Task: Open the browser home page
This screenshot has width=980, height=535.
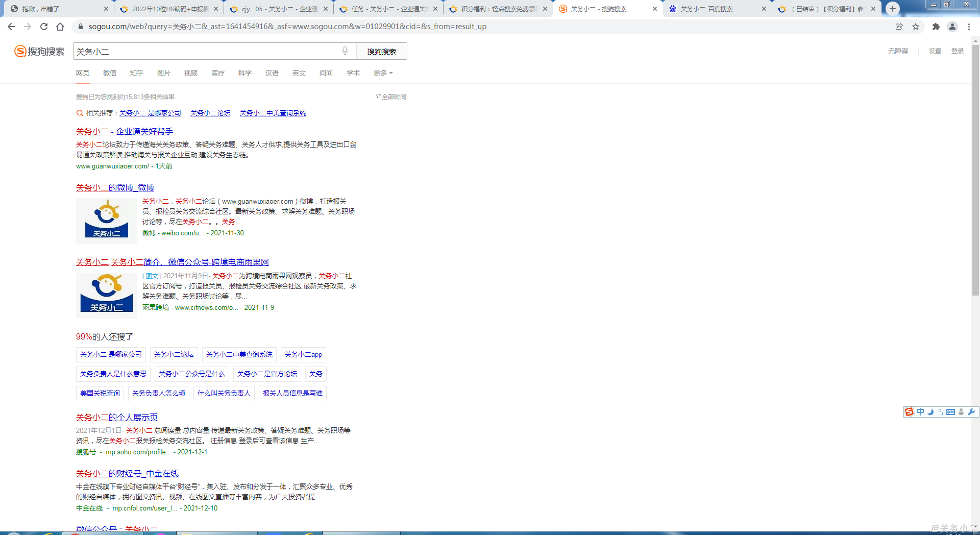Action: pyautogui.click(x=60, y=27)
